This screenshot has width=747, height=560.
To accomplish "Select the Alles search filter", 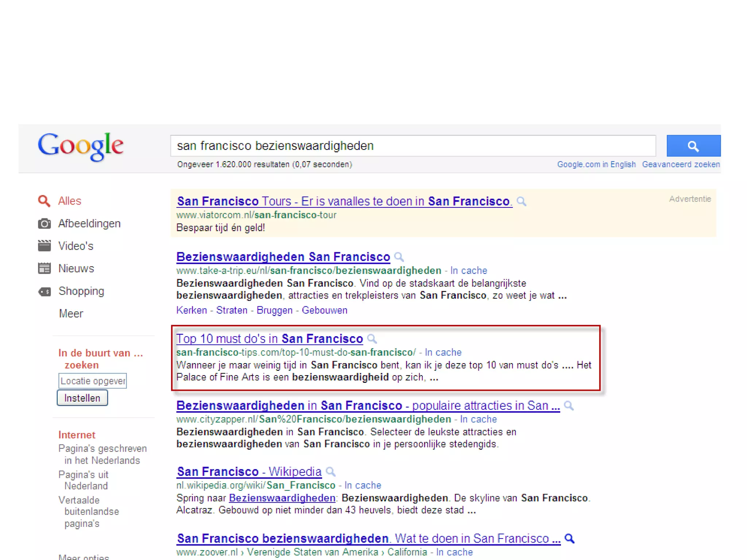I will [69, 201].
